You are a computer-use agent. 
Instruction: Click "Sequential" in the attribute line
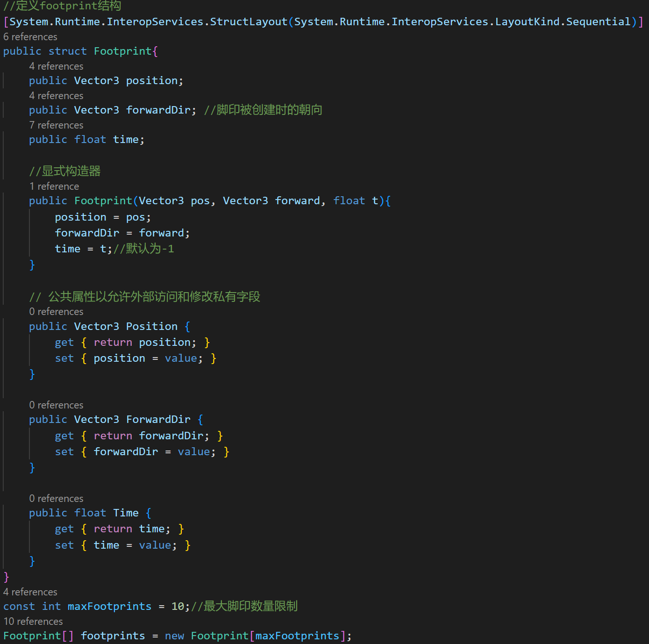598,21
